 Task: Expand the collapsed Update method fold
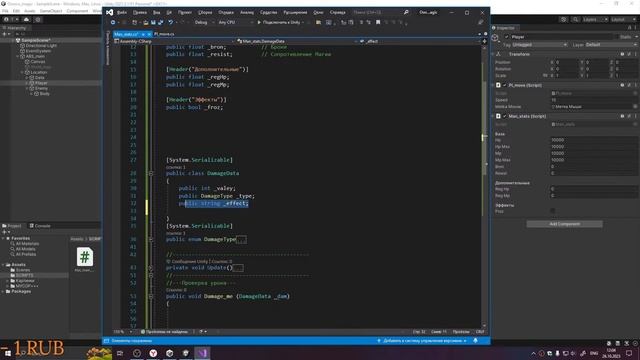[151, 268]
